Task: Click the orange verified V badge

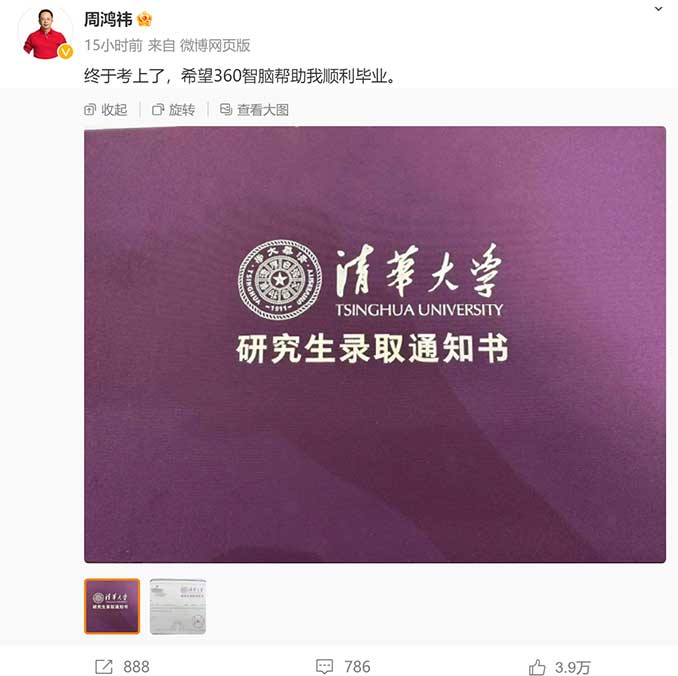Action: click(65, 52)
